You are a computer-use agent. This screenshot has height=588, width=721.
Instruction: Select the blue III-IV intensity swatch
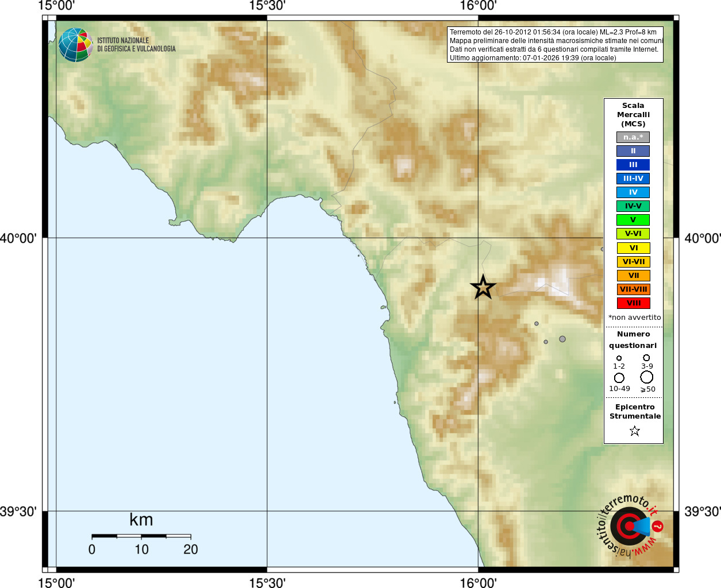(633, 179)
